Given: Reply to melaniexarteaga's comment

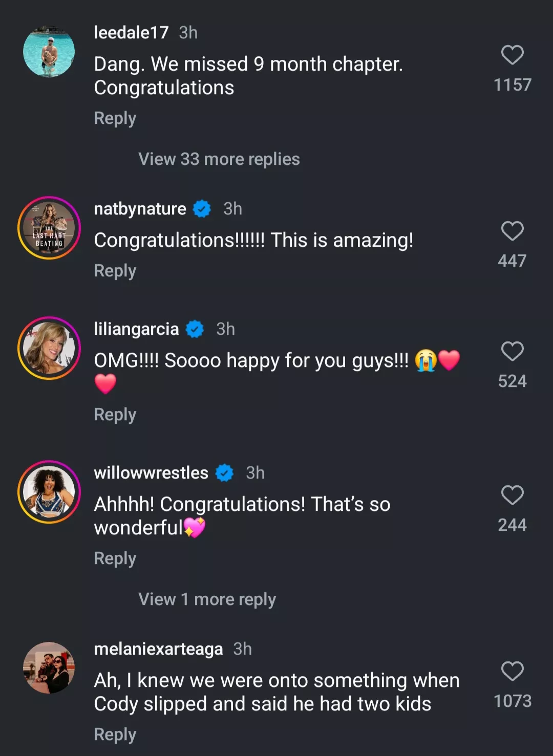Looking at the screenshot, I should coord(115,735).
